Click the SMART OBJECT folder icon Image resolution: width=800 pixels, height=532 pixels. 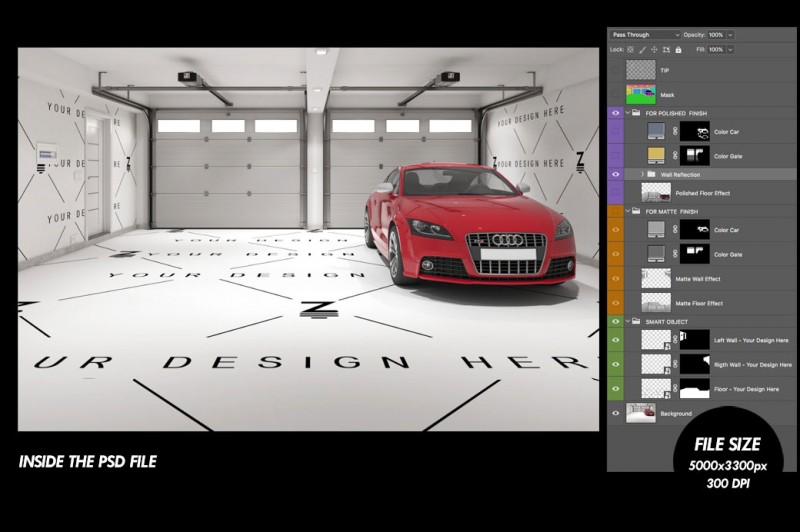(x=636, y=321)
